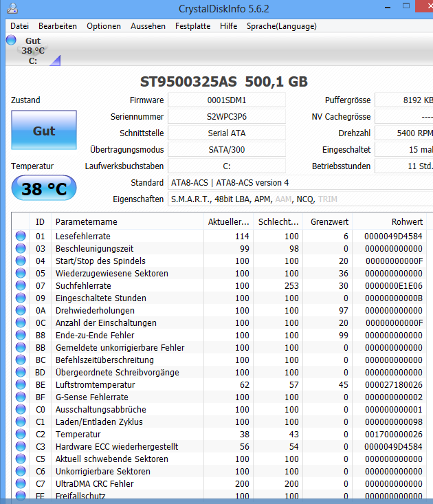Select Ende-zu-Ende Fehler threshold value 99
This screenshot has width=433, height=504.
pos(344,336)
